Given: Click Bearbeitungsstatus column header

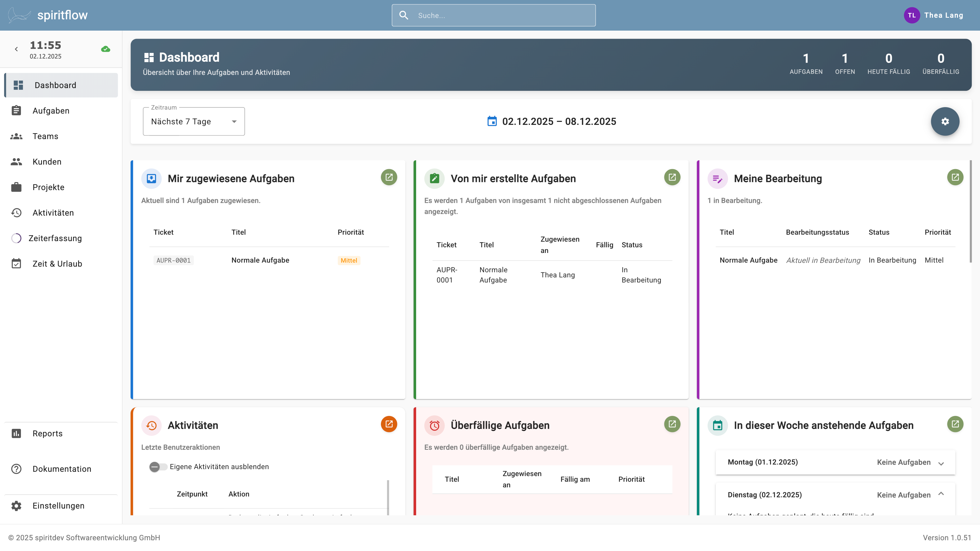Looking at the screenshot, I should pyautogui.click(x=817, y=232).
